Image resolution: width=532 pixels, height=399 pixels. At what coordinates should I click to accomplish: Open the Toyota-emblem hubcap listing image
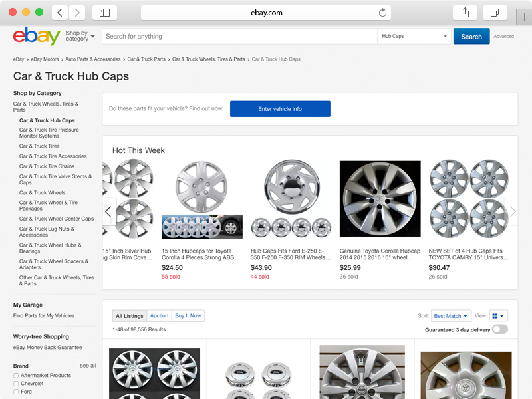466,375
